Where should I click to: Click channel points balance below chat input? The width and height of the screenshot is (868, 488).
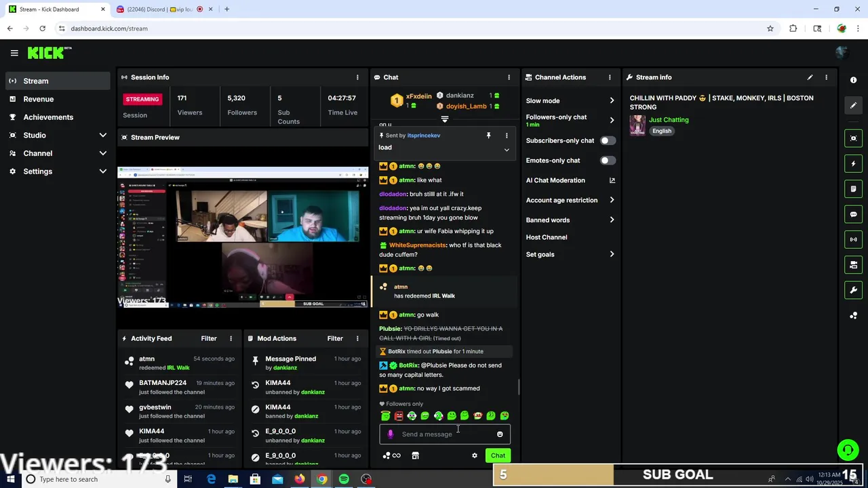point(392,455)
